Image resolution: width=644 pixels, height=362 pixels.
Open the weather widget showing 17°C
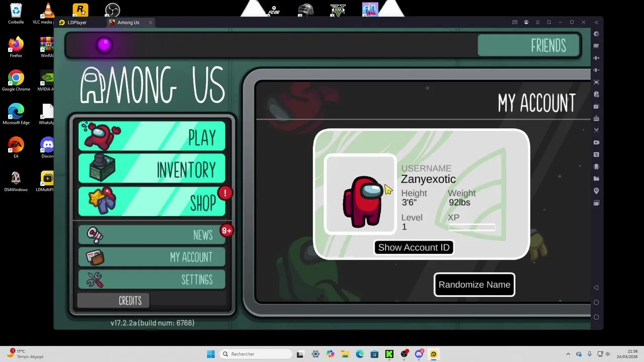25,354
